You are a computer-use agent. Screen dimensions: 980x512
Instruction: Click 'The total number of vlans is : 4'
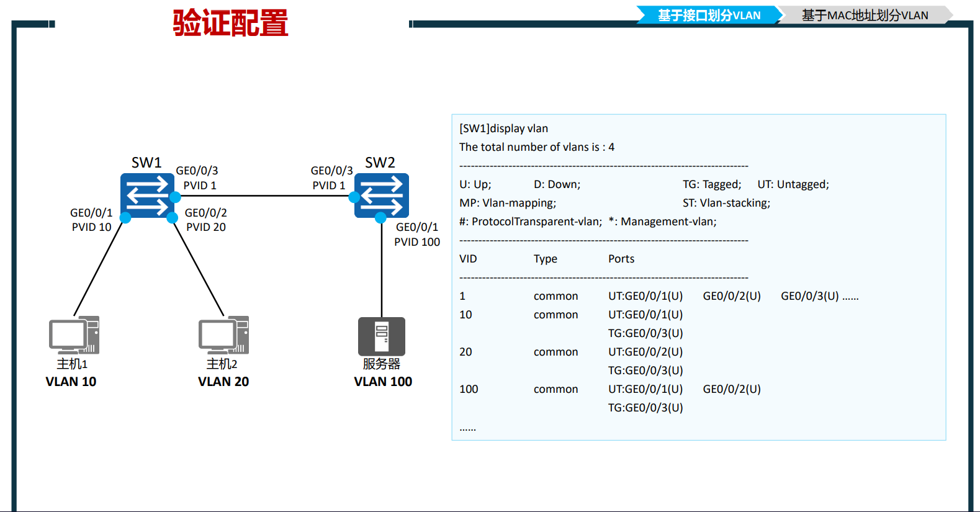click(x=537, y=147)
